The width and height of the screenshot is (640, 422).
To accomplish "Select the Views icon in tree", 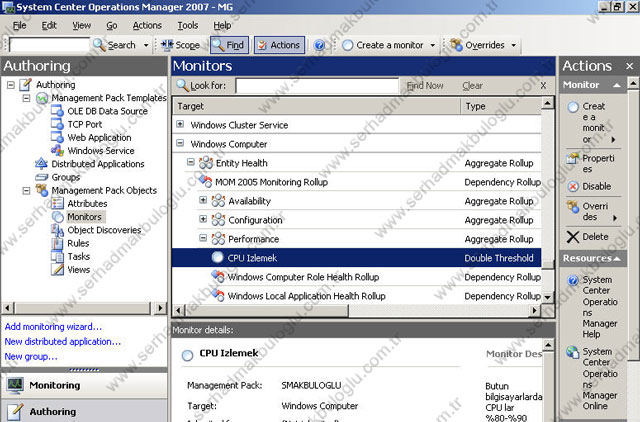I will [58, 270].
